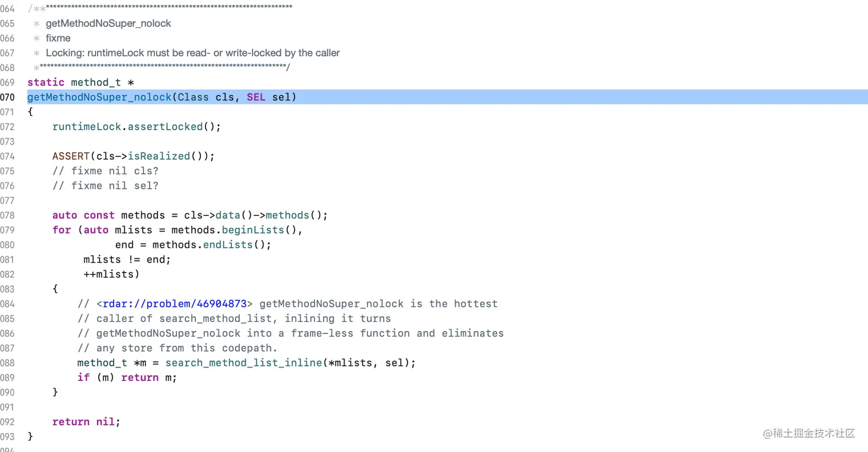Select the if (m) return m statement
Image resolution: width=868 pixels, height=452 pixels.
pyautogui.click(x=127, y=377)
